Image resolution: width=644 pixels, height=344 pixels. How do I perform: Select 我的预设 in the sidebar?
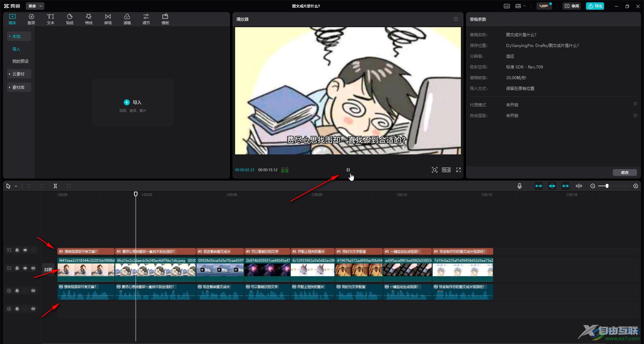click(x=20, y=61)
